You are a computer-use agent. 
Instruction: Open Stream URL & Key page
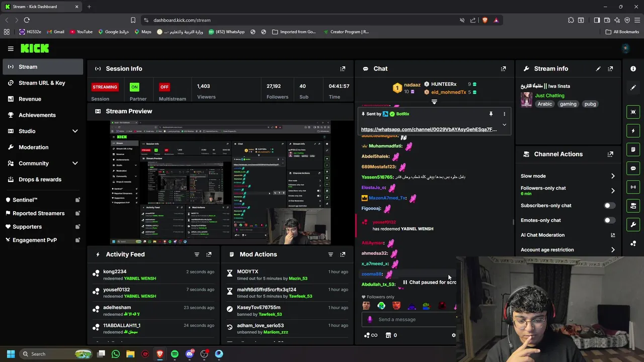pyautogui.click(x=43, y=83)
